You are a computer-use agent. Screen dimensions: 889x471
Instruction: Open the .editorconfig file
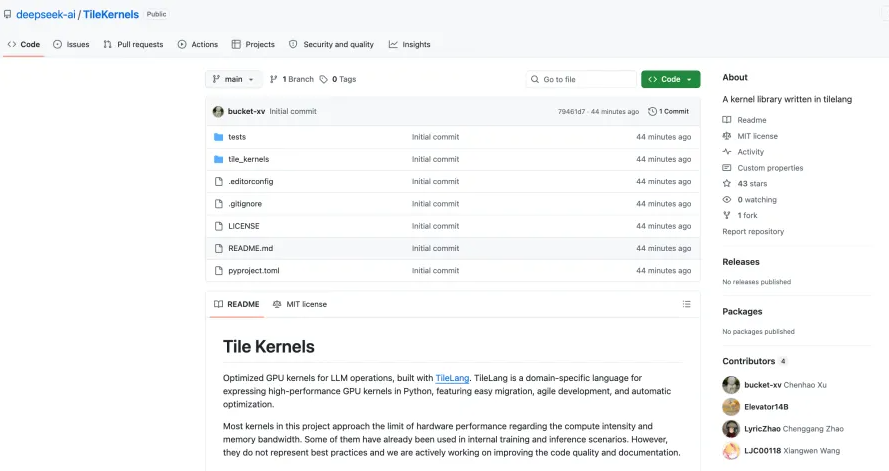pos(251,181)
